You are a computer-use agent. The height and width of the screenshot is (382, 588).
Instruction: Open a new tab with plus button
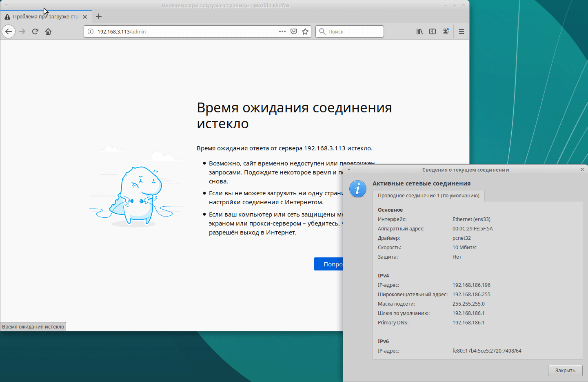pos(99,17)
